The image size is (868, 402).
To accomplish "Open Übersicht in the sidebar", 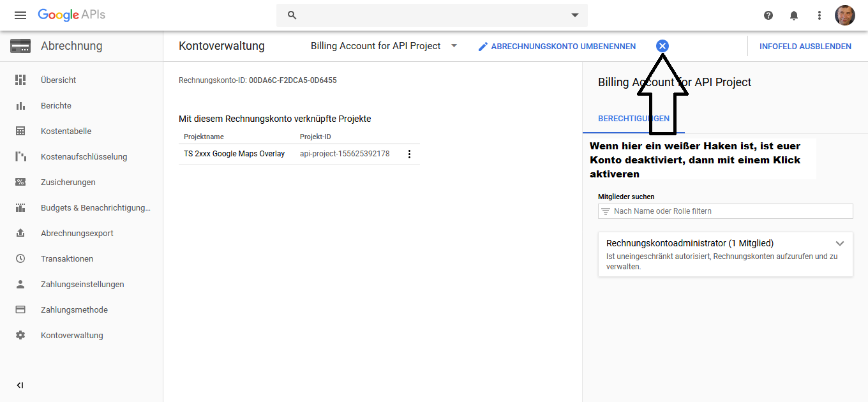I will tap(58, 80).
